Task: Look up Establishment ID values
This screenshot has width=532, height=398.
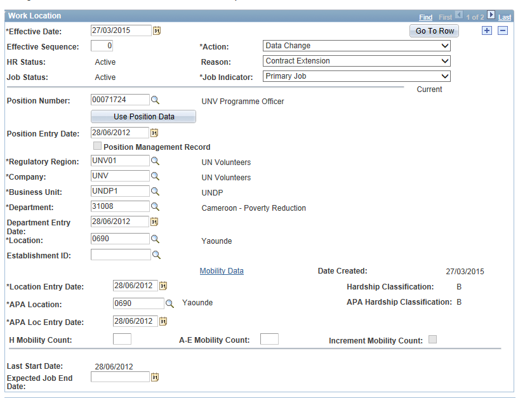Action: click(x=156, y=255)
